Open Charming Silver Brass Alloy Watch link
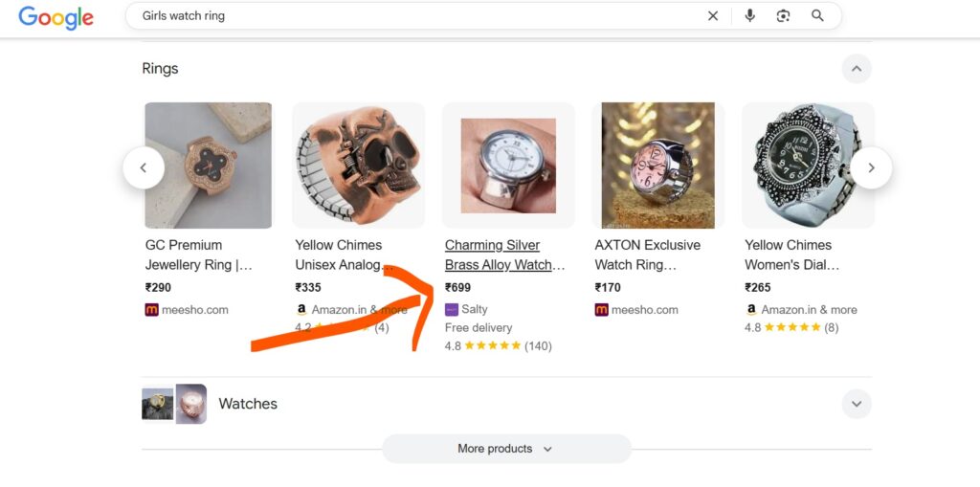The width and height of the screenshot is (980, 487). [504, 255]
